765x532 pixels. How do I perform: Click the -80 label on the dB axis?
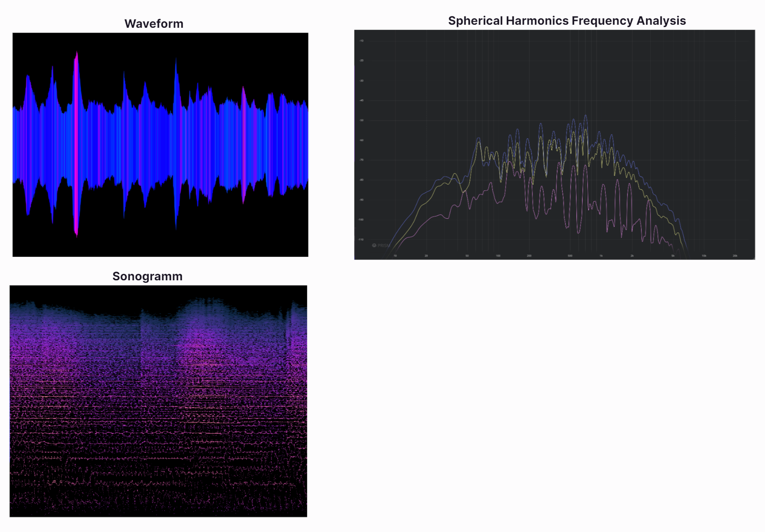click(361, 180)
